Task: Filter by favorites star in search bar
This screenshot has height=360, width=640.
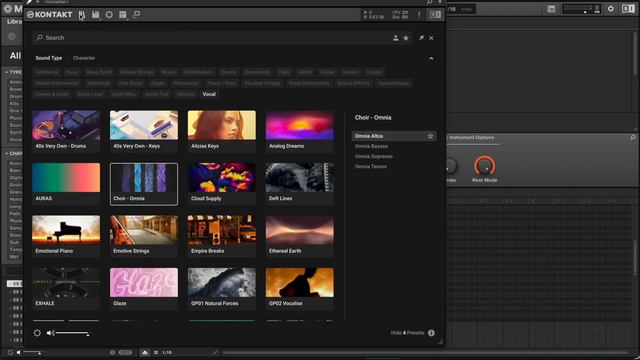Action: (406, 38)
